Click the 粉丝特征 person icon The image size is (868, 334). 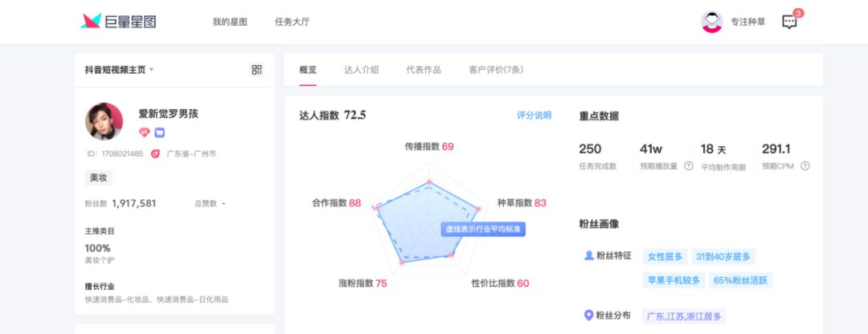589,255
